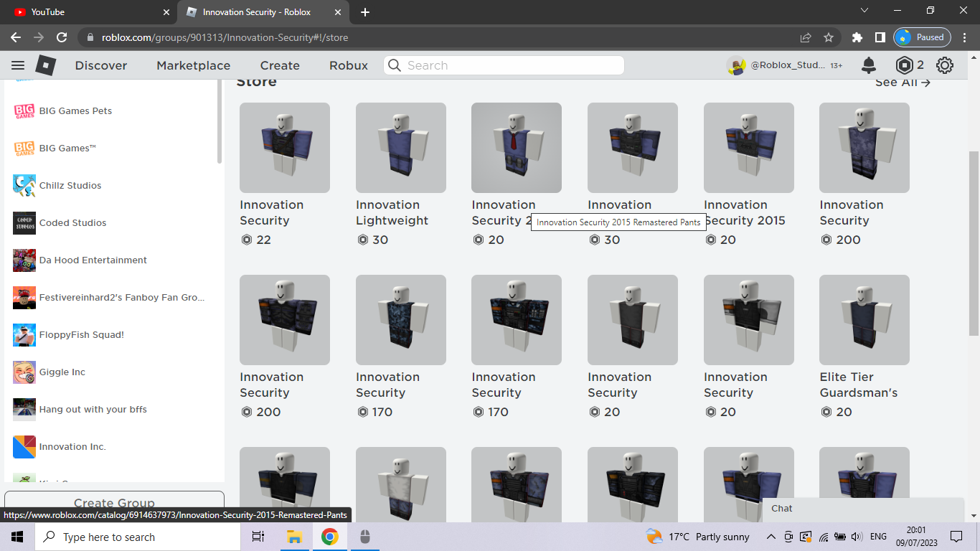Click the Windows taskbar search box
This screenshot has height=551, width=980.
tap(138, 537)
